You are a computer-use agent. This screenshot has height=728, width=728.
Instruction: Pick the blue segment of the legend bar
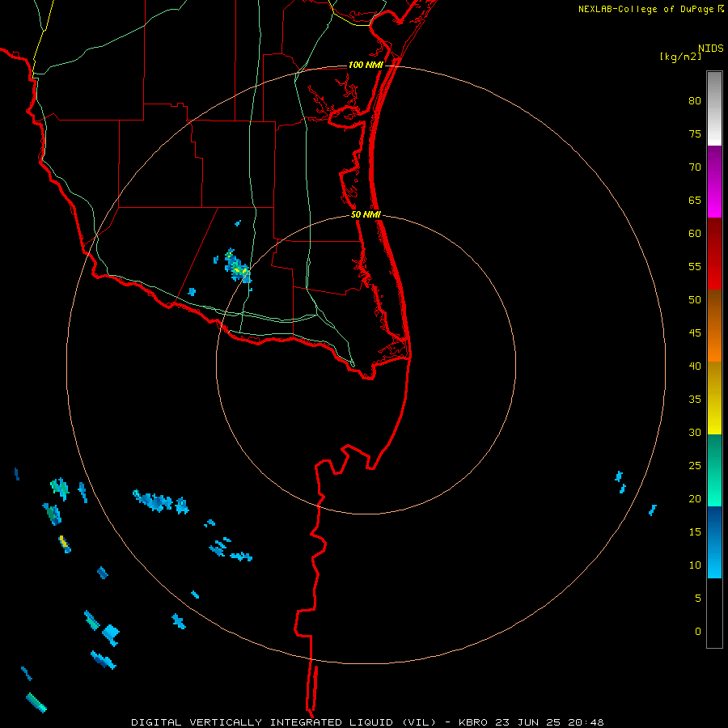tap(714, 542)
